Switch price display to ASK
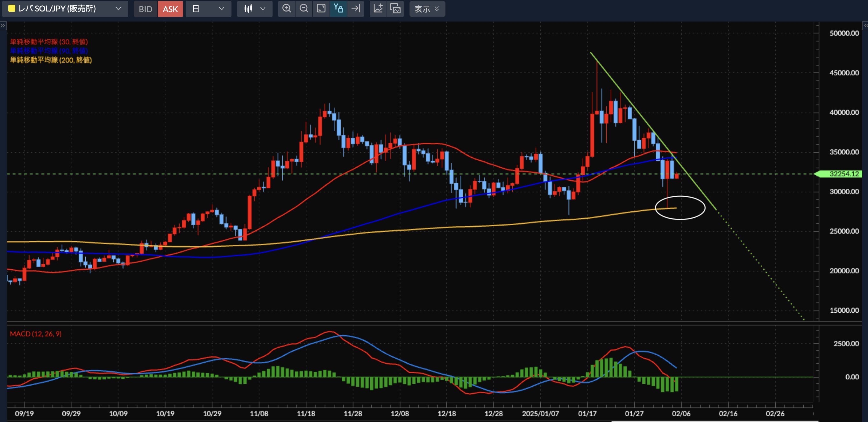The height and width of the screenshot is (422, 868). (170, 9)
